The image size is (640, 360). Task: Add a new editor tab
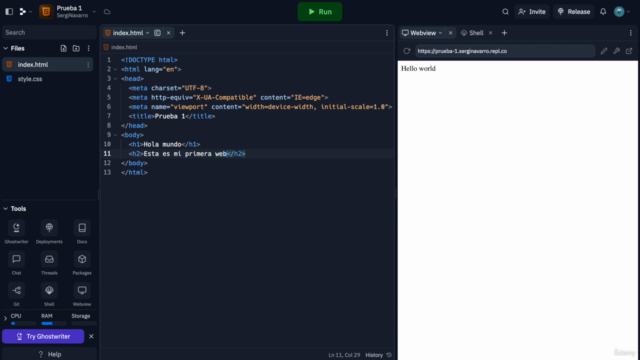(x=182, y=33)
